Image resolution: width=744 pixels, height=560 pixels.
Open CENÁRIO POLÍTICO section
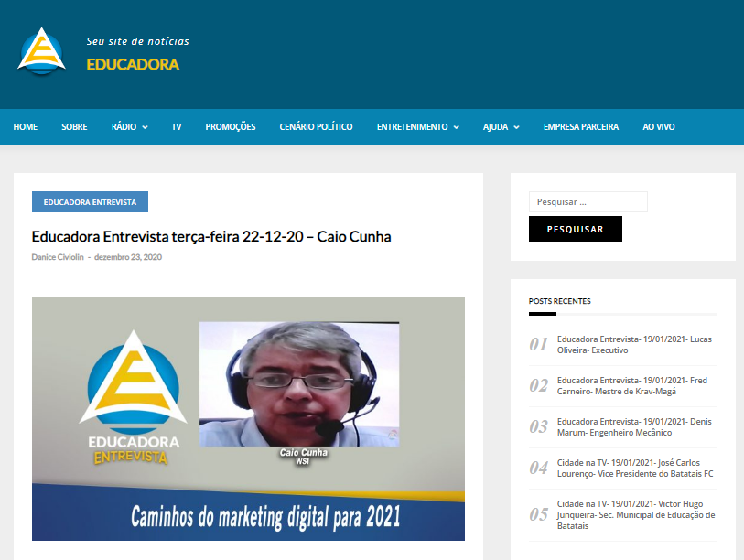click(316, 127)
